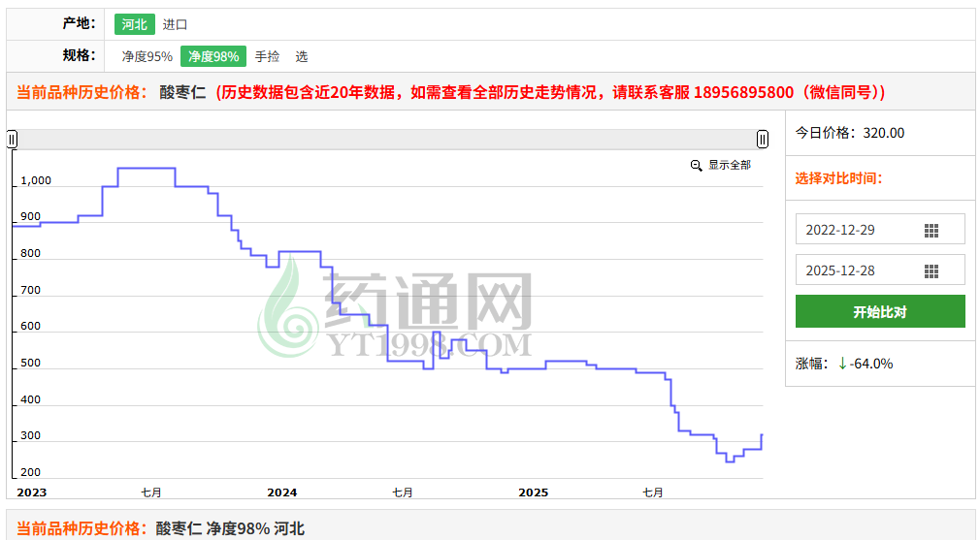980x540 pixels.
Task: Choose the 手捡 specification
Action: [267, 56]
